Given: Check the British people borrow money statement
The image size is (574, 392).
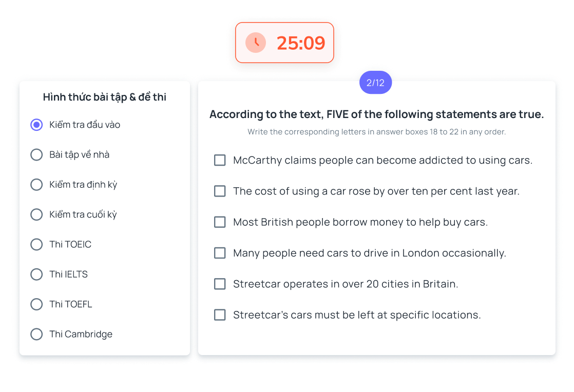Looking at the screenshot, I should [220, 222].
